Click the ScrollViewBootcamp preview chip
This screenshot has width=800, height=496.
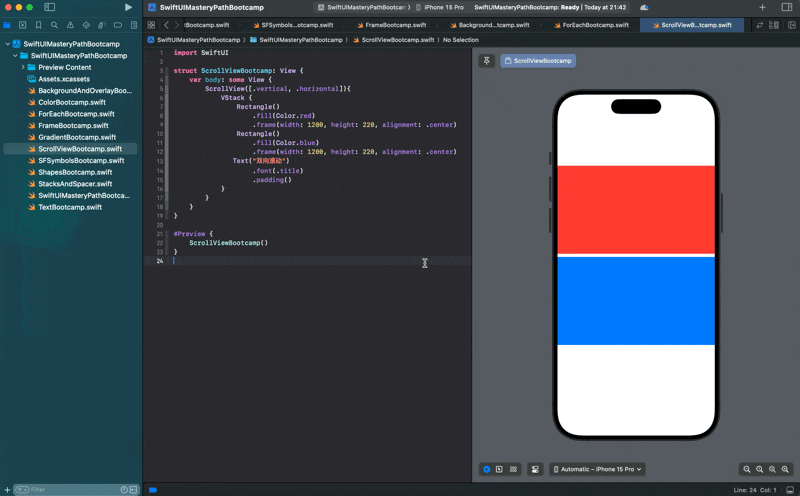tap(538, 61)
